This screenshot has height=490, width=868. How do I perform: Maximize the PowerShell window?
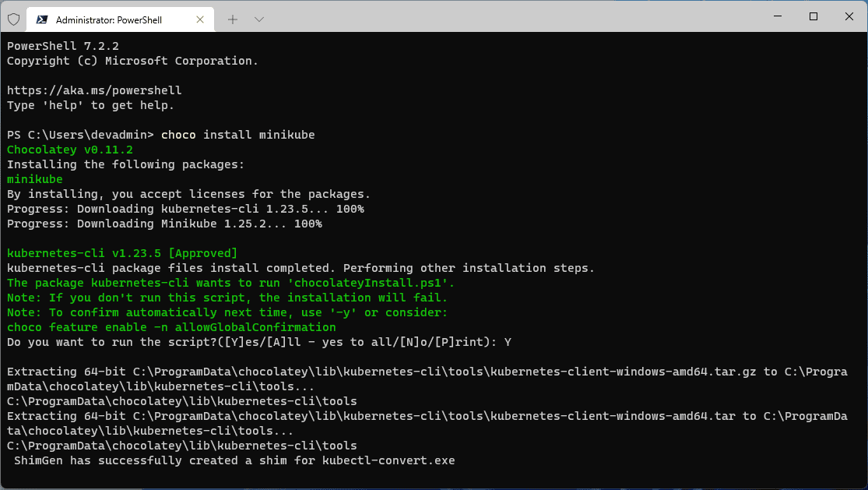tap(814, 16)
